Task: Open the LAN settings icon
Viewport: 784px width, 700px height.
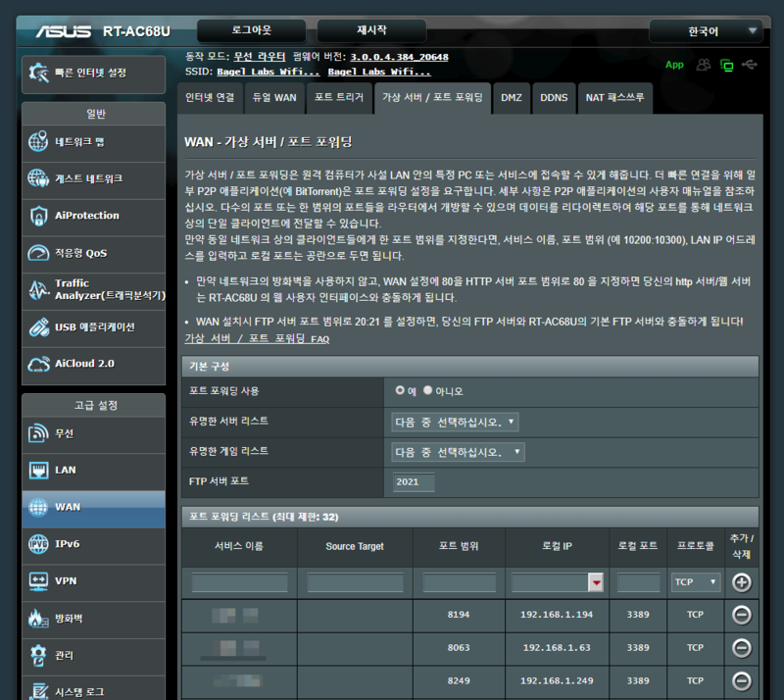Action: (38, 471)
